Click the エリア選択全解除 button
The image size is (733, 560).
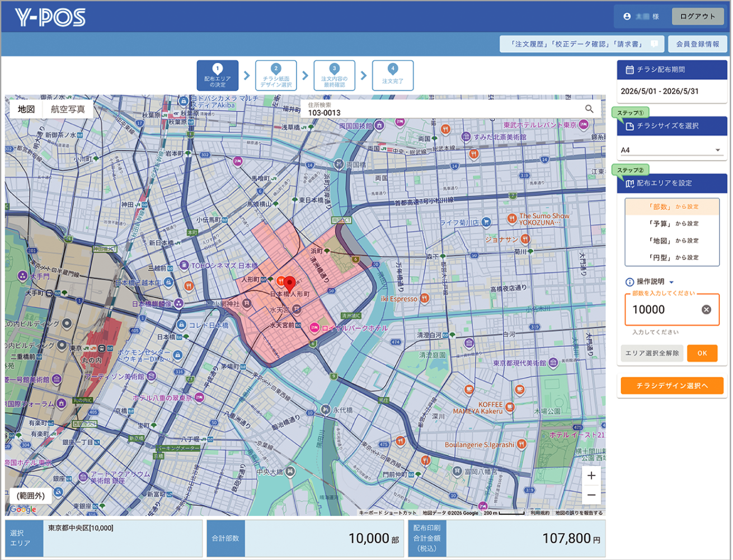(x=652, y=354)
